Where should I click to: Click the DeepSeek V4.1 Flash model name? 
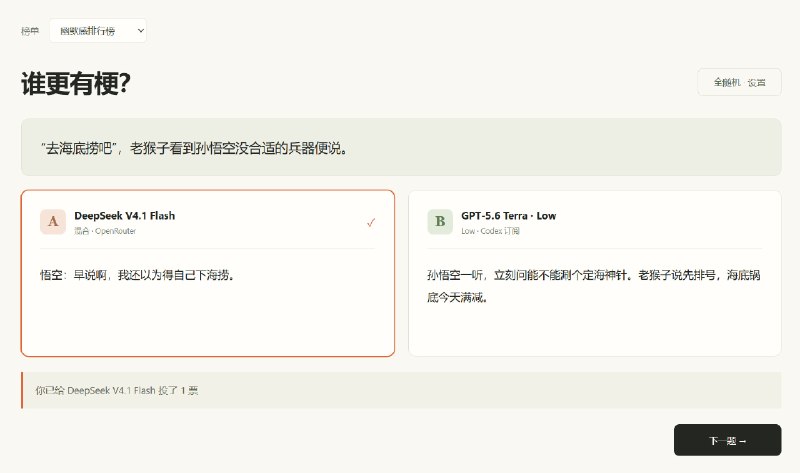[x=124, y=216]
